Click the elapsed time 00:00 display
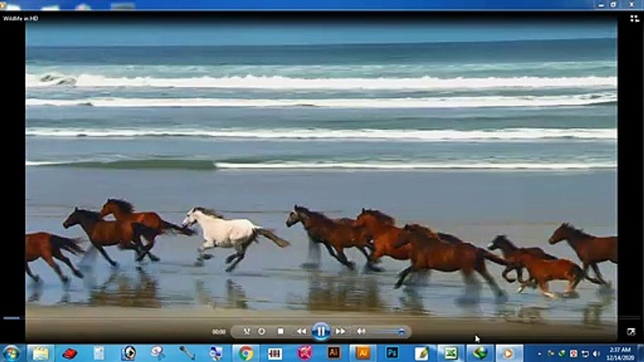 click(x=219, y=332)
